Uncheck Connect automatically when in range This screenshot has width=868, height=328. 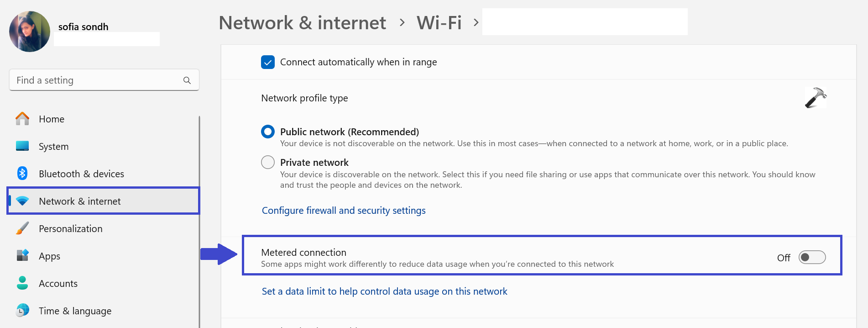pos(268,62)
